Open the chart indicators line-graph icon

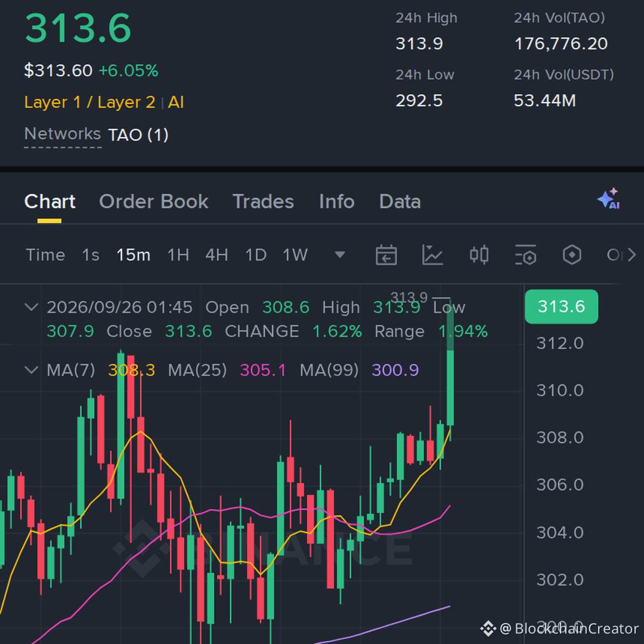pyautogui.click(x=432, y=255)
